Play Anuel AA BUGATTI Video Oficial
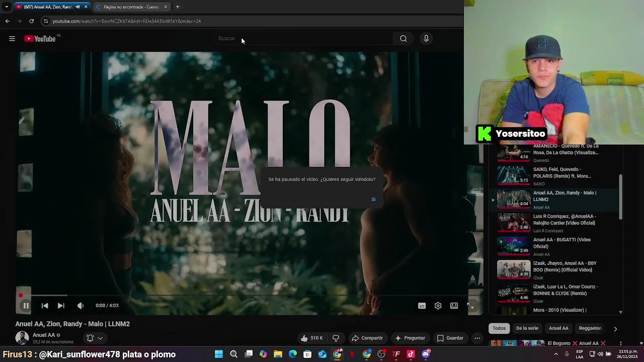Image resolution: width=644 pixels, height=362 pixels. 553,246
